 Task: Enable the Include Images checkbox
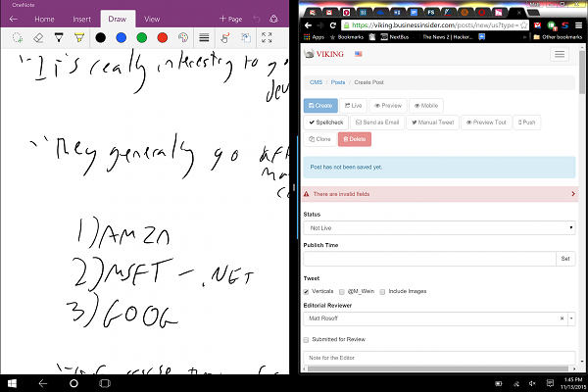tap(383, 291)
